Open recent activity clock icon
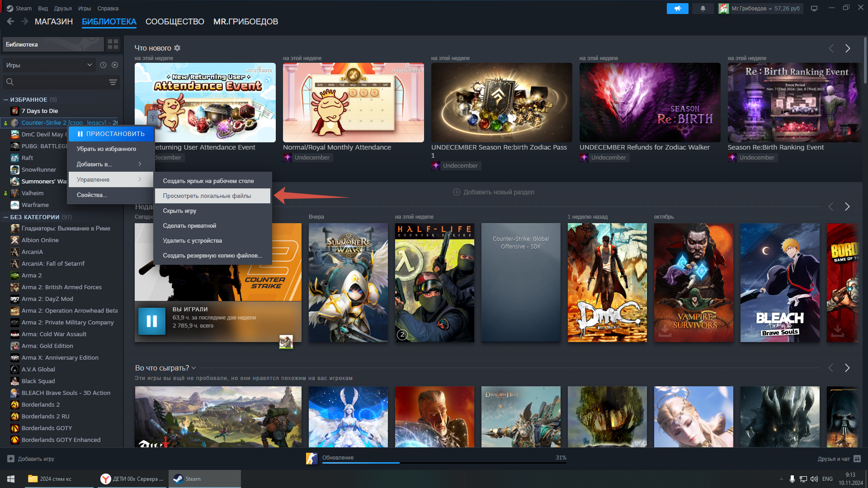Image resolution: width=868 pixels, height=488 pixels. coord(103,65)
